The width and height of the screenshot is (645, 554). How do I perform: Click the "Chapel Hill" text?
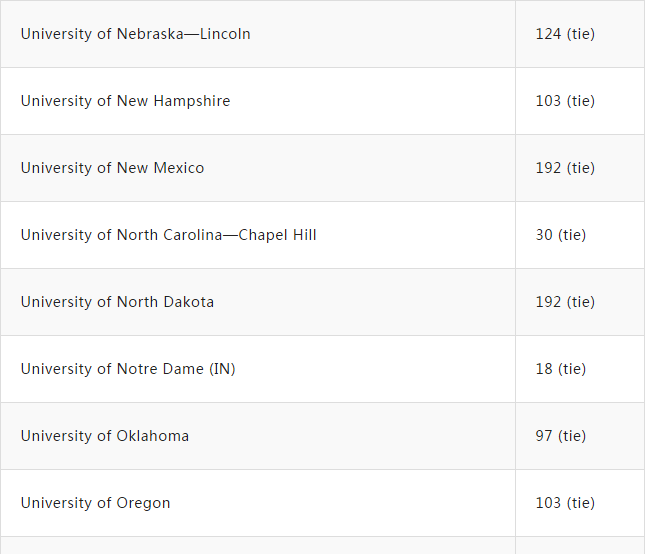coord(277,235)
